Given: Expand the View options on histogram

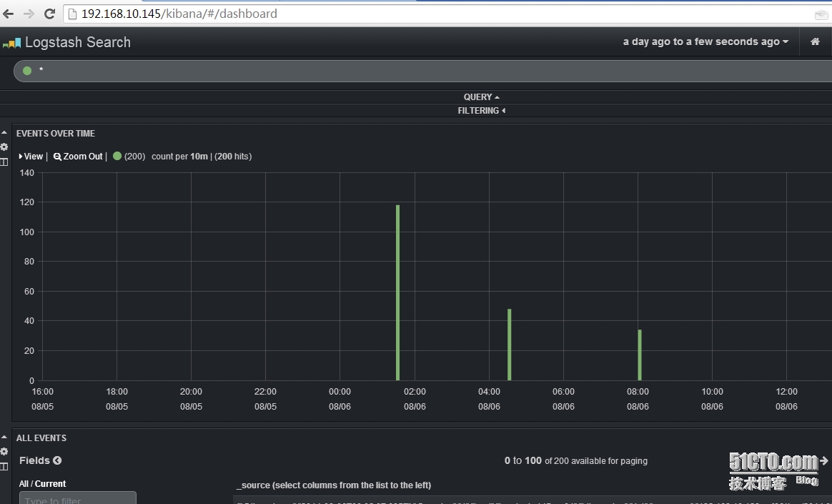Looking at the screenshot, I should pyautogui.click(x=31, y=157).
